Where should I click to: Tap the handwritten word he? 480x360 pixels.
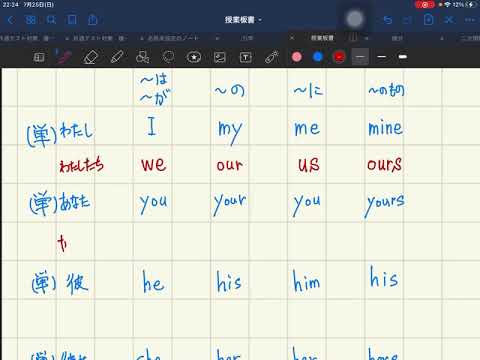pyautogui.click(x=153, y=282)
